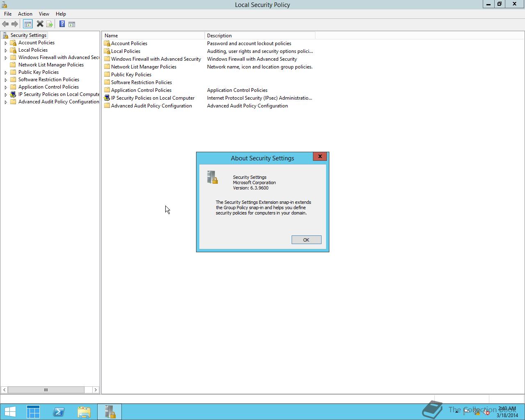The width and height of the screenshot is (525, 420).
Task: Toggle the Show/Hide Action Pane icon
Action: tap(72, 24)
